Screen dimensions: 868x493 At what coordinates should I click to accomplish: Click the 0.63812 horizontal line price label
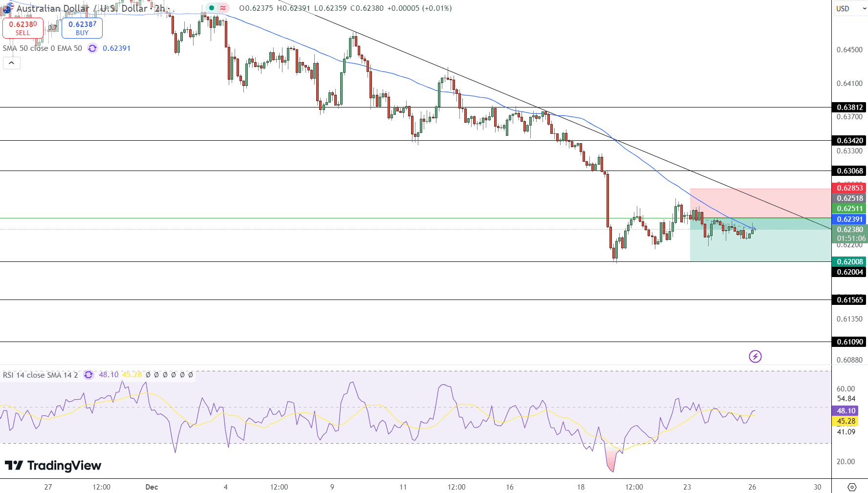click(x=849, y=107)
